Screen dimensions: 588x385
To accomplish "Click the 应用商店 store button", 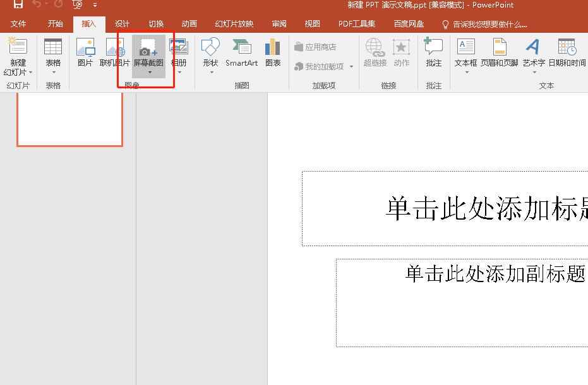I will pos(315,47).
